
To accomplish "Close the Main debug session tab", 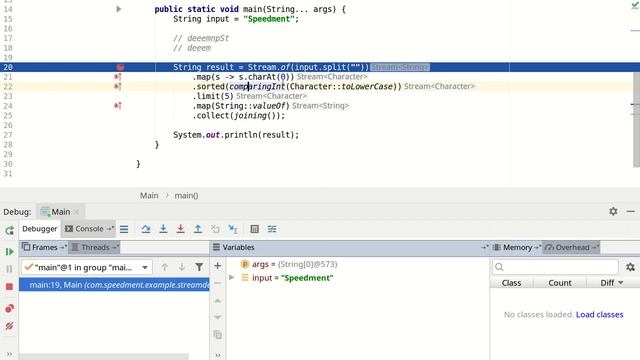I will point(76,212).
